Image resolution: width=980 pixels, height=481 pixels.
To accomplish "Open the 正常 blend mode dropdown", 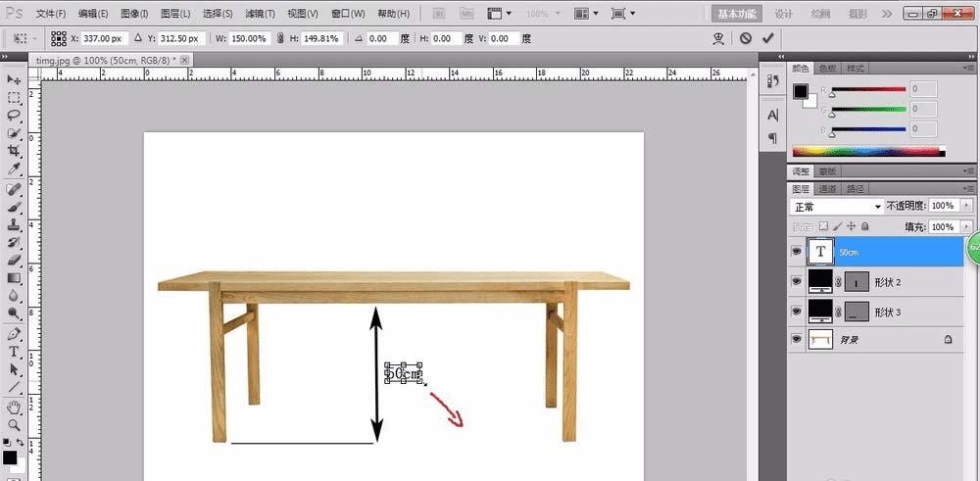I will coord(836,206).
